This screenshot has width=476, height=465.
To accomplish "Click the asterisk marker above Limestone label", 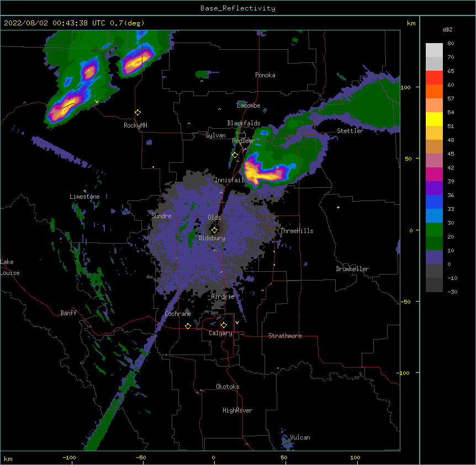I will pos(85,191).
